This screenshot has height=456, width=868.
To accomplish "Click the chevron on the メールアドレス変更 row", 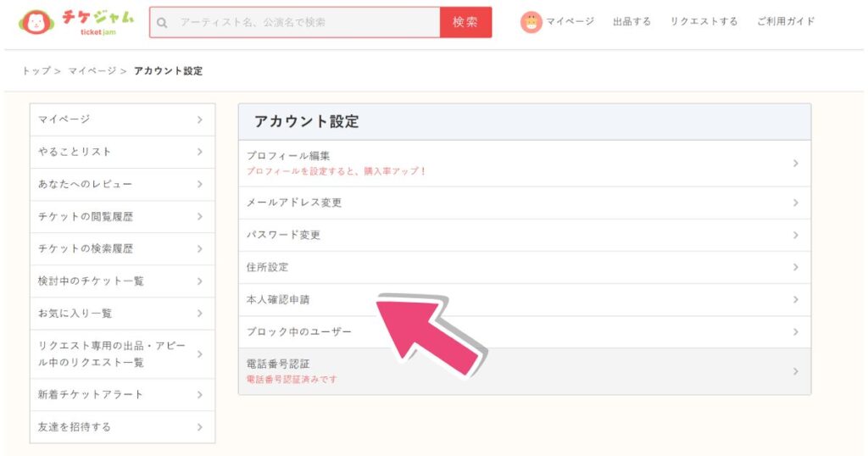I will pos(795,203).
